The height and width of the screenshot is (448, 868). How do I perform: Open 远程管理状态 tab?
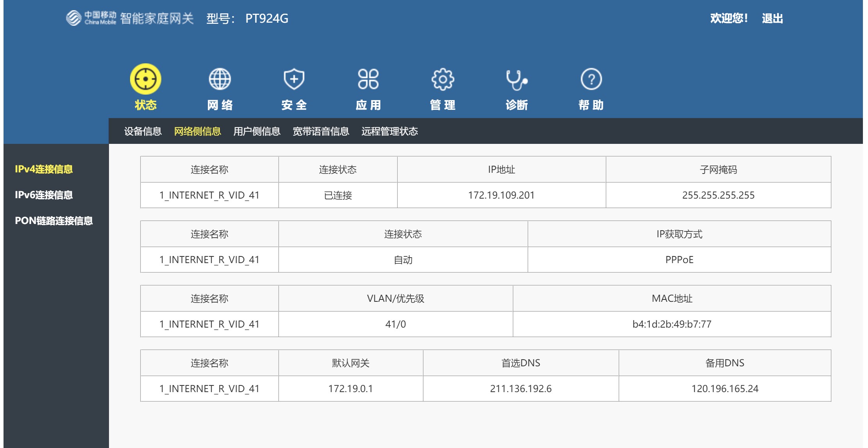coord(389,131)
